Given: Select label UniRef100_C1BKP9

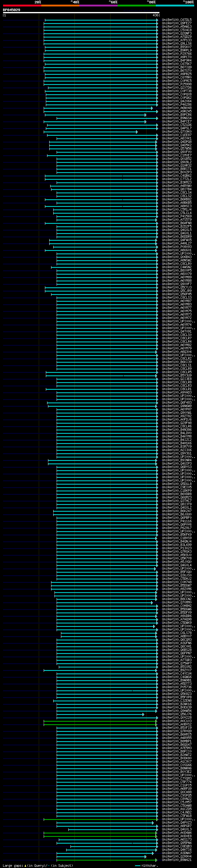Looking at the screenshot, I should 176,491.
